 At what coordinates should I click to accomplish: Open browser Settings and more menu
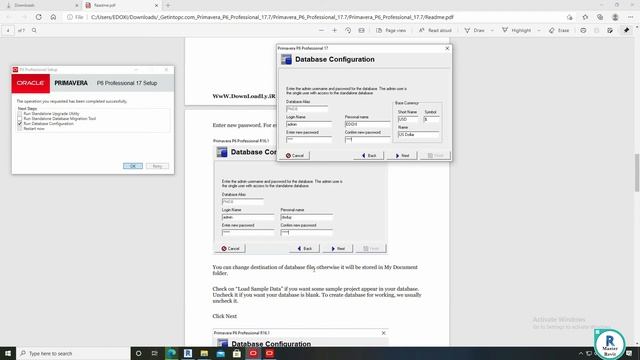(x=631, y=17)
